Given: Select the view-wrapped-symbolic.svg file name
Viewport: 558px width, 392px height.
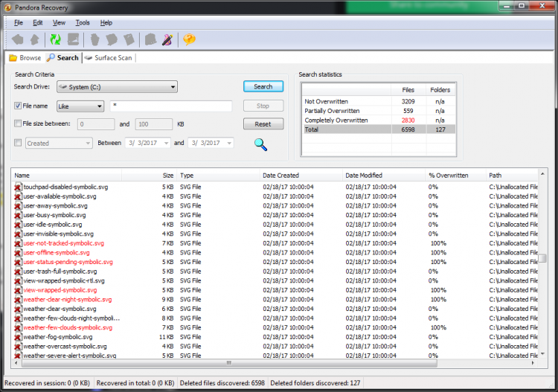Looking at the screenshot, I should (60, 290).
